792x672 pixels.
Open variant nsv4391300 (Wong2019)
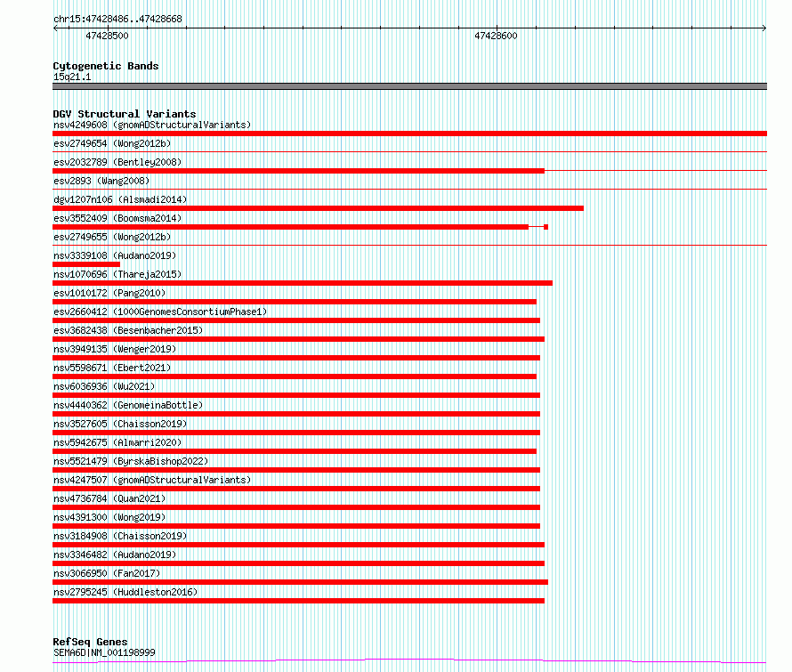[109, 517]
